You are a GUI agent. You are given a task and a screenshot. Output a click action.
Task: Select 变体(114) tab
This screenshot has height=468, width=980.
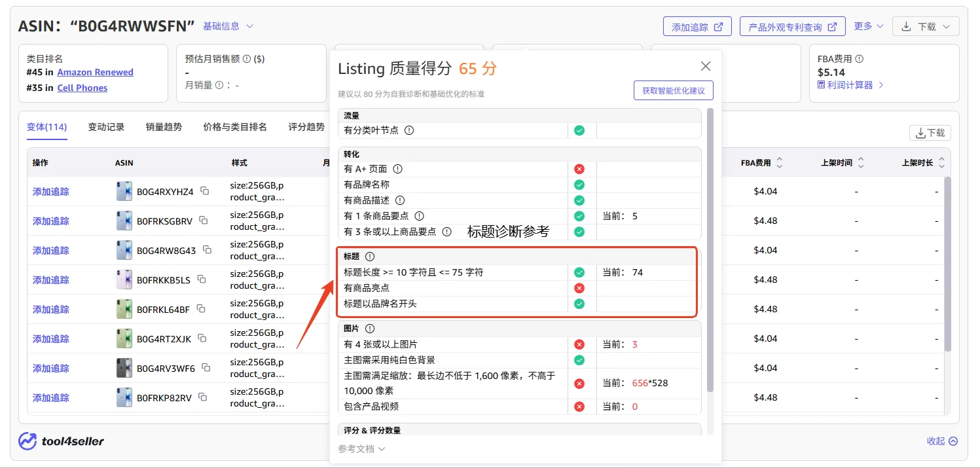click(47, 127)
